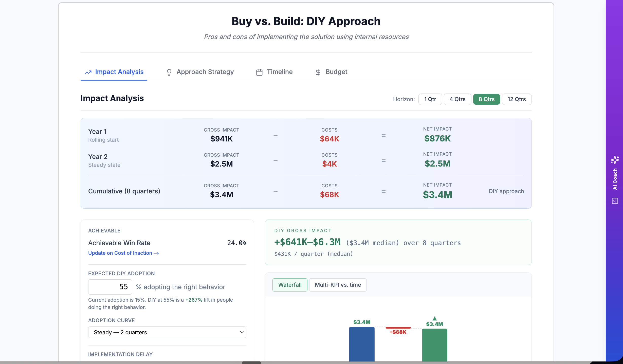623x364 pixels.
Task: Click the +$641K–$6.3M gross impact range
Action: pos(307,242)
